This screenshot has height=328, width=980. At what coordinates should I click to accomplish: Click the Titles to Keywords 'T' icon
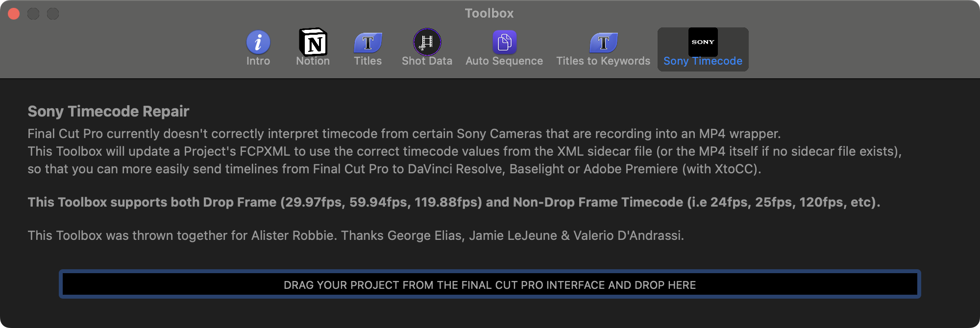click(x=603, y=42)
